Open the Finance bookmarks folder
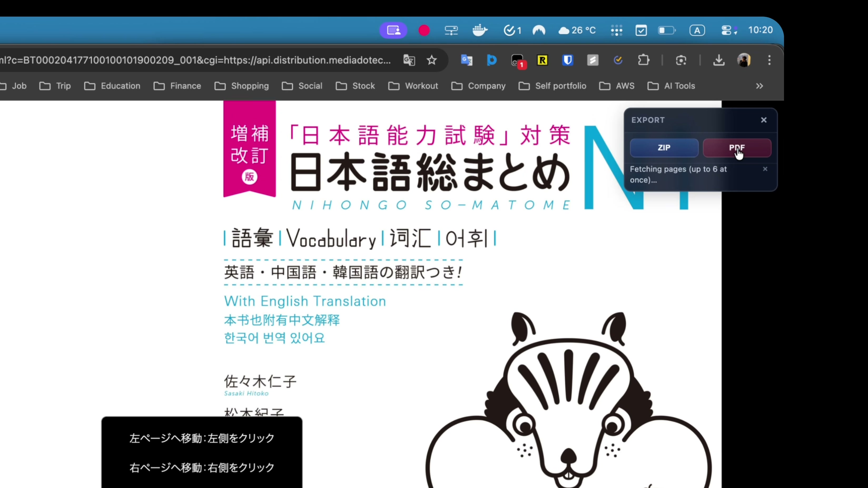 tap(177, 86)
